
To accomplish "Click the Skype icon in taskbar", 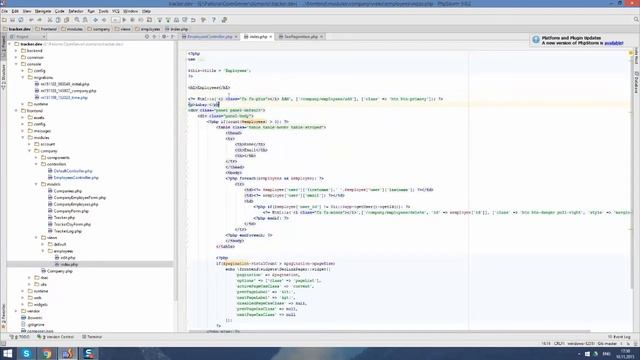I will coord(26,353).
